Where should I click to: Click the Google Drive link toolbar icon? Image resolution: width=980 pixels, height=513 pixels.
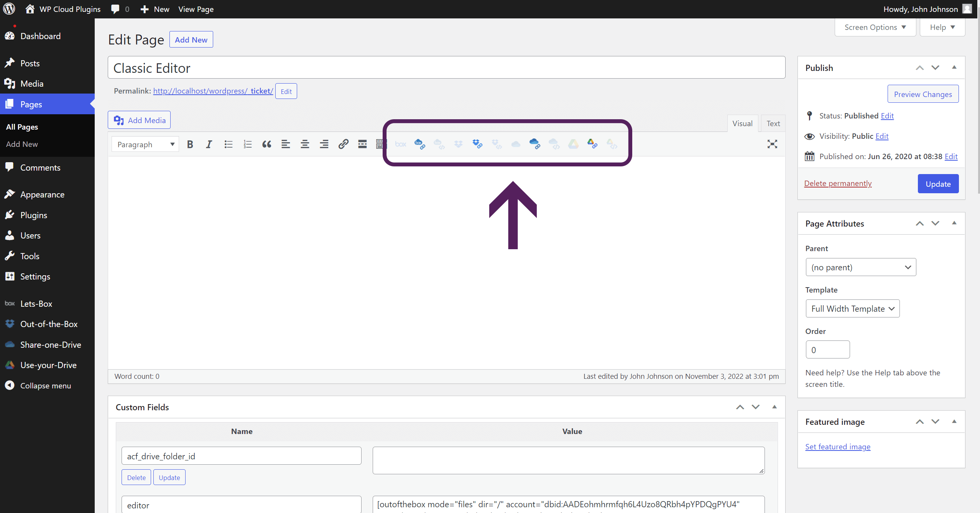click(592, 144)
